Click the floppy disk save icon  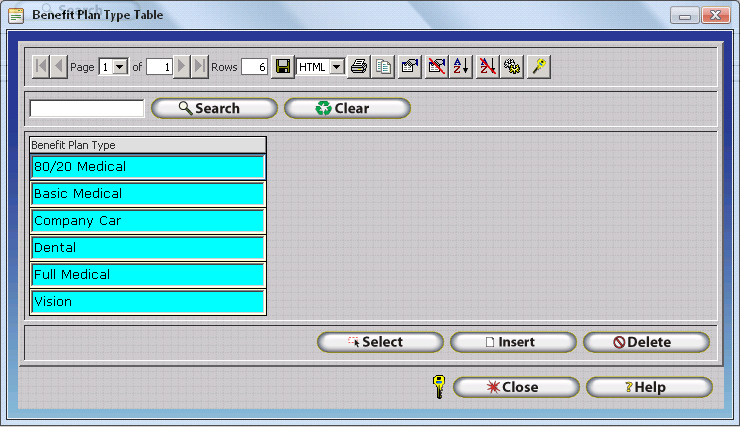pyautogui.click(x=283, y=67)
